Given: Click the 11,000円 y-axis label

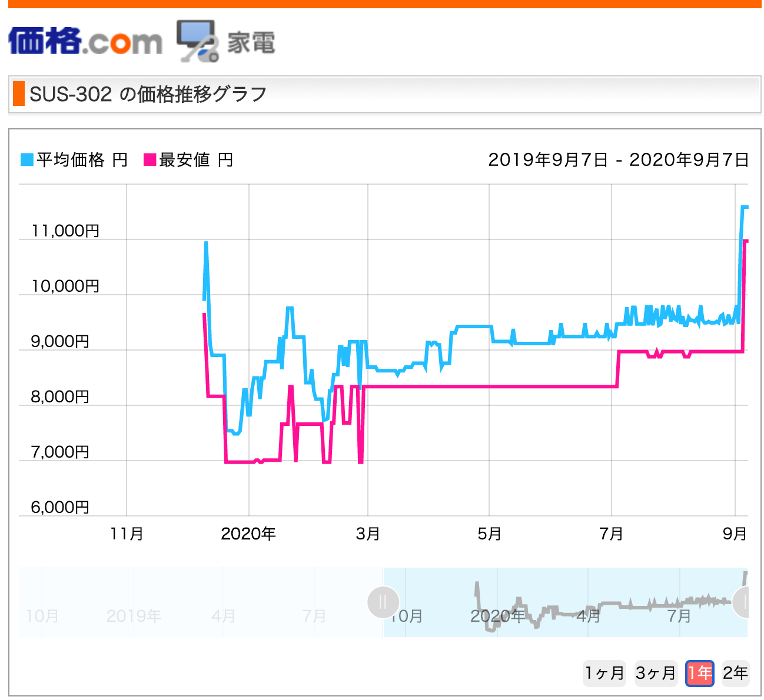Looking at the screenshot, I should pyautogui.click(x=65, y=231).
